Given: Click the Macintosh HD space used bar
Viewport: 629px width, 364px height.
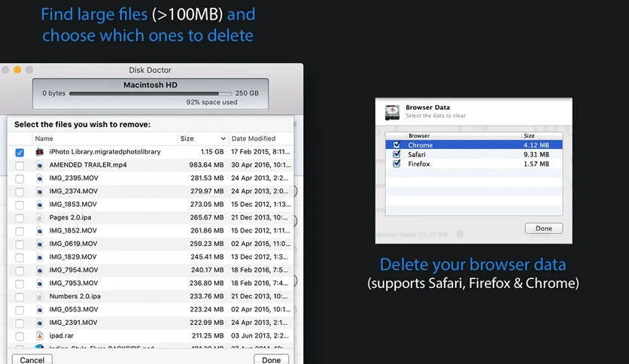Looking at the screenshot, I should coord(150,93).
